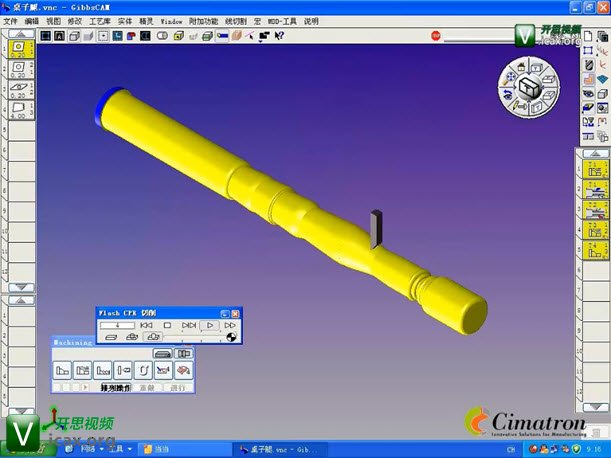This screenshot has width=611, height=458.
Task: Click the blue bar tool icon in the top toolbar
Action: click(222, 36)
